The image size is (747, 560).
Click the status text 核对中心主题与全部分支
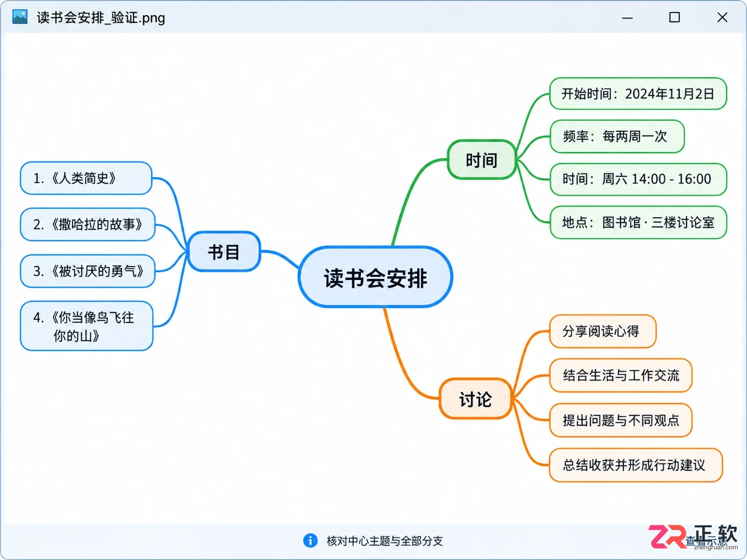tap(384, 541)
